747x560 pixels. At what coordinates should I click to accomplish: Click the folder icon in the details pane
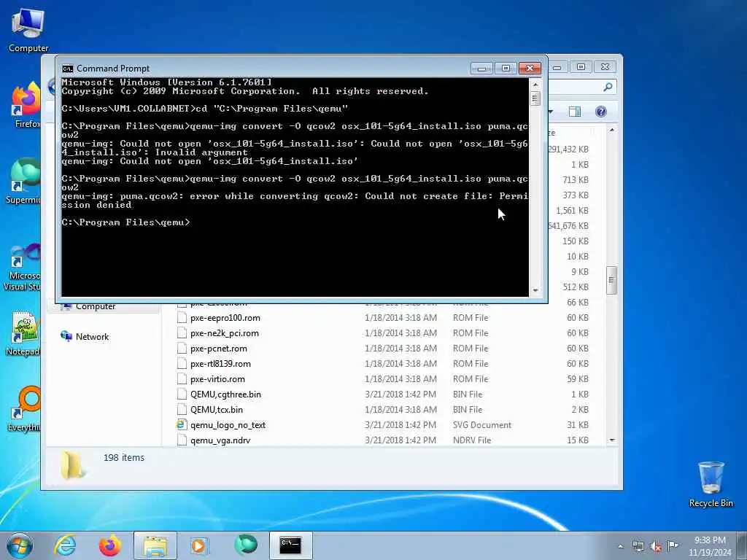click(72, 464)
